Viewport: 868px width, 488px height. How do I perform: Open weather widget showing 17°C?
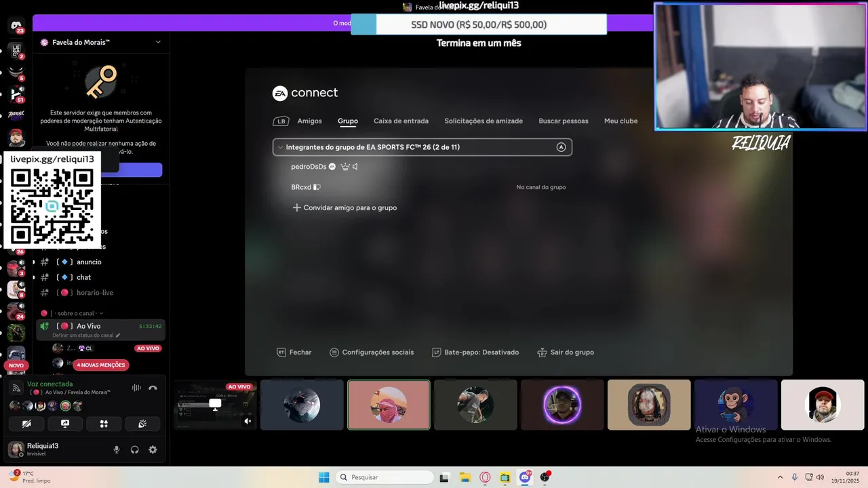(x=31, y=477)
